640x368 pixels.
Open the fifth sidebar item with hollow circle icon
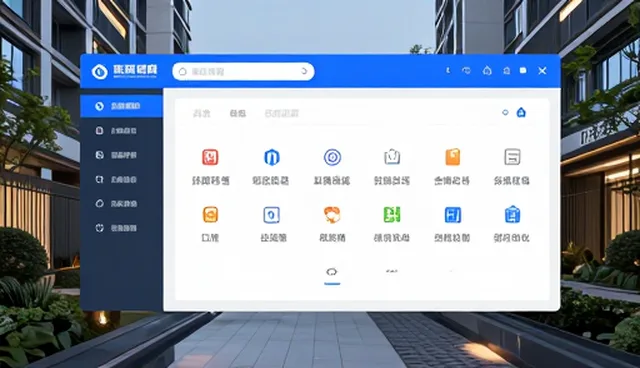(x=122, y=204)
